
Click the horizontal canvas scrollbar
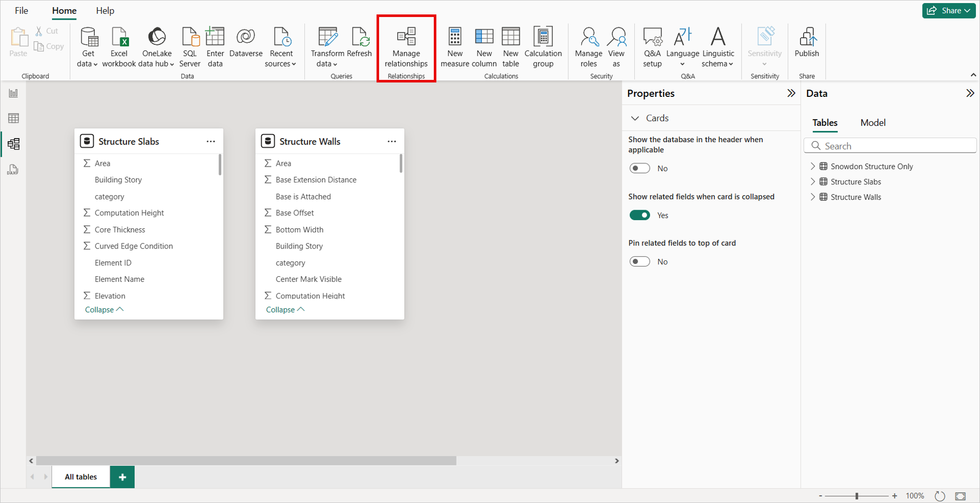[x=246, y=461]
